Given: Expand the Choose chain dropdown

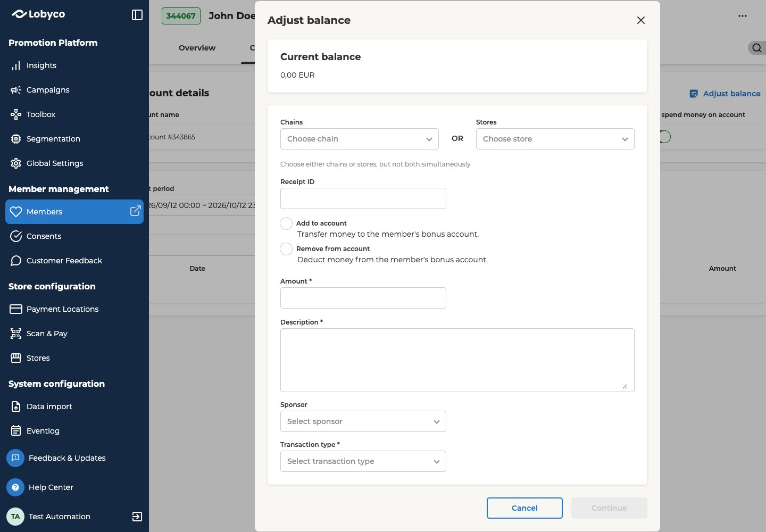Looking at the screenshot, I should [x=360, y=139].
